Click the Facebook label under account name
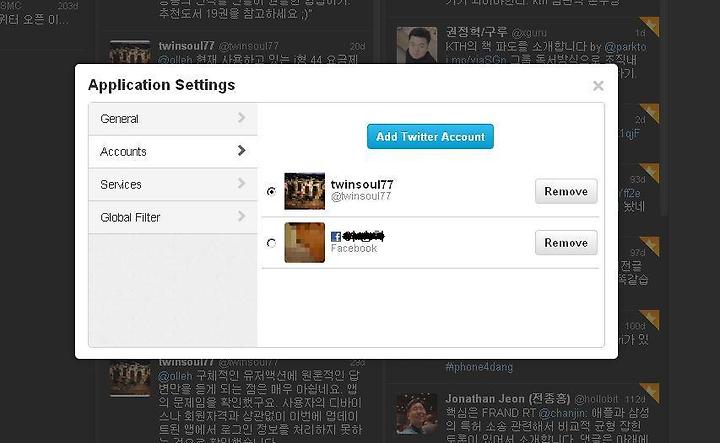720x443 pixels. 354,248
